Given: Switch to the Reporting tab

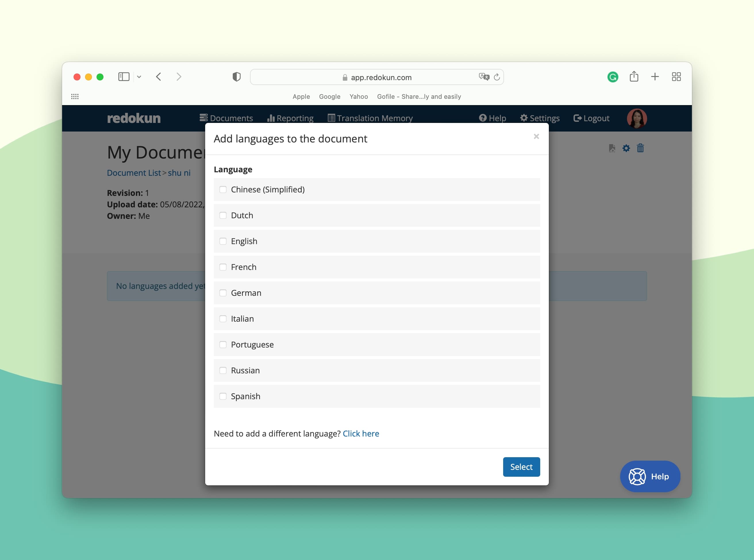Looking at the screenshot, I should click(290, 118).
